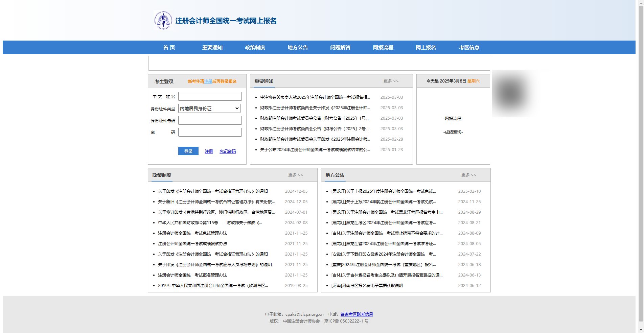Open the 注册 link beside 登录

pos(208,151)
